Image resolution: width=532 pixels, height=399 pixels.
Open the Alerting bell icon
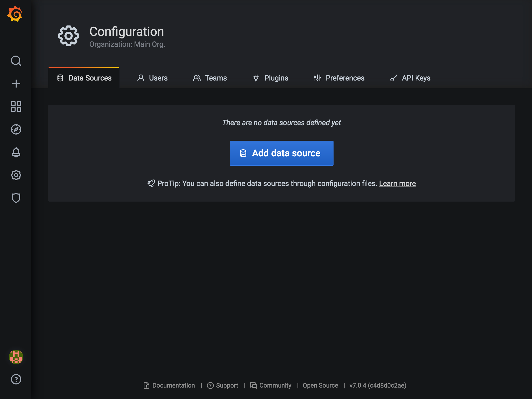[16, 152]
